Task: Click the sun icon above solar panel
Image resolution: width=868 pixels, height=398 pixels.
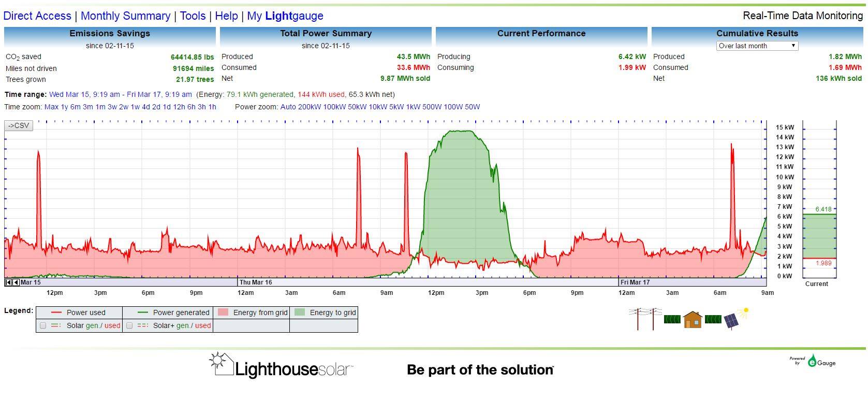Action: click(x=745, y=311)
